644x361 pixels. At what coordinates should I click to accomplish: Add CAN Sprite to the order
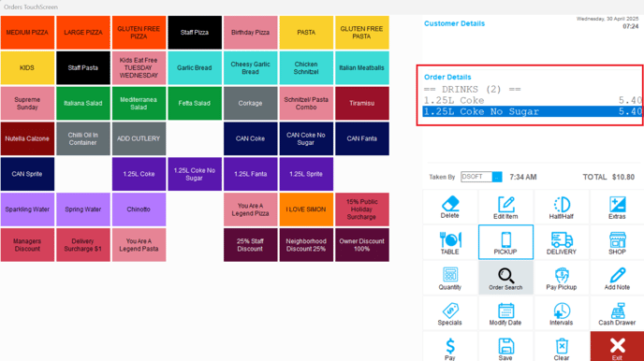[x=27, y=174]
